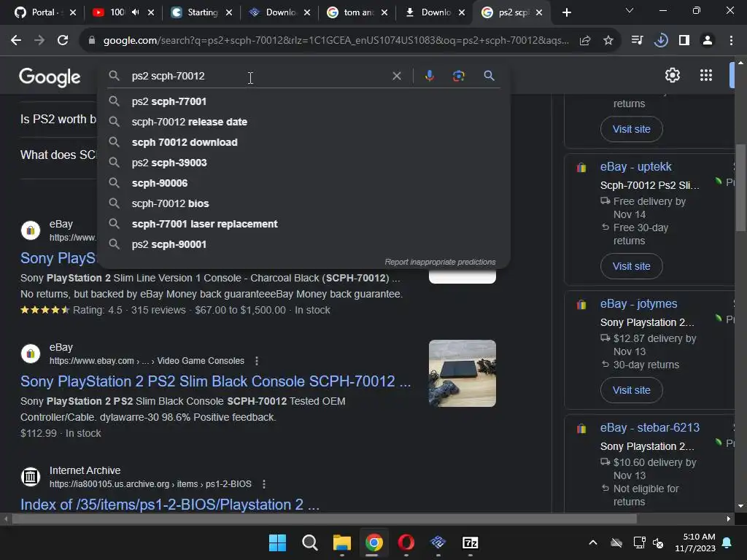Show Chrome downloads icon in toolbar
This screenshot has width=747, height=560.
[x=661, y=41]
